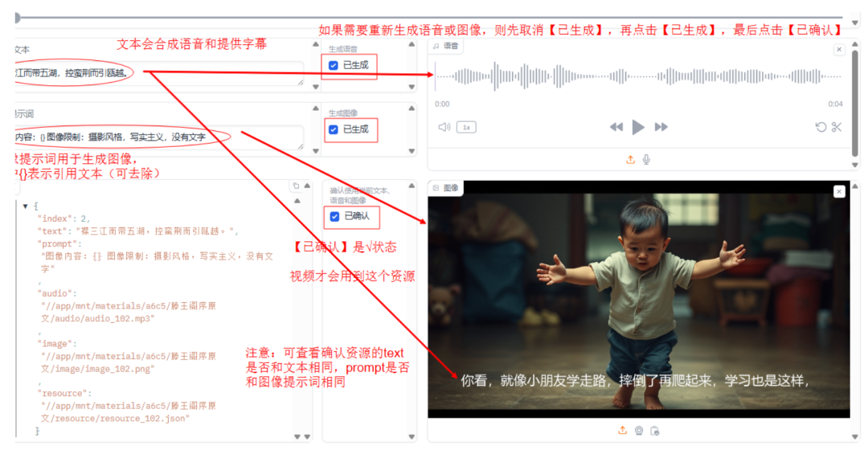This screenshot has width=868, height=450.
Task: Click the audio rewind button
Action: click(616, 127)
